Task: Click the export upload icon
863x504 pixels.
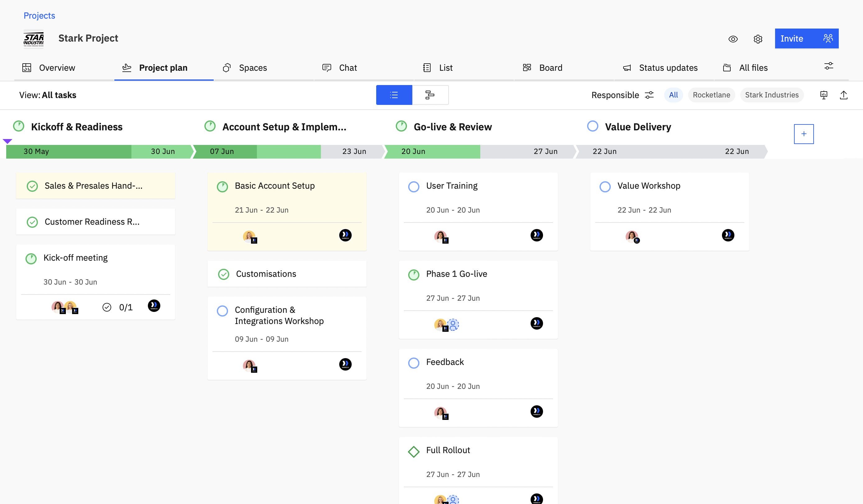Action: [x=843, y=95]
